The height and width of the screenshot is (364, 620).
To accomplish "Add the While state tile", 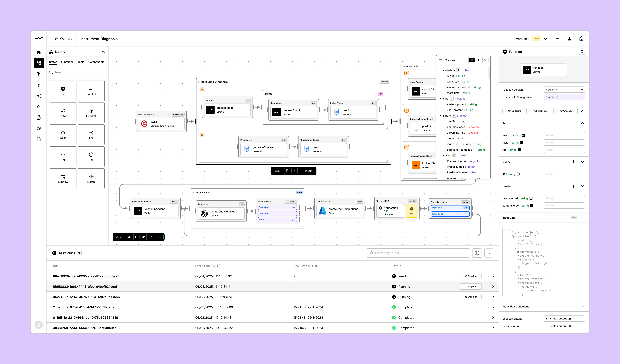I will pos(63,135).
